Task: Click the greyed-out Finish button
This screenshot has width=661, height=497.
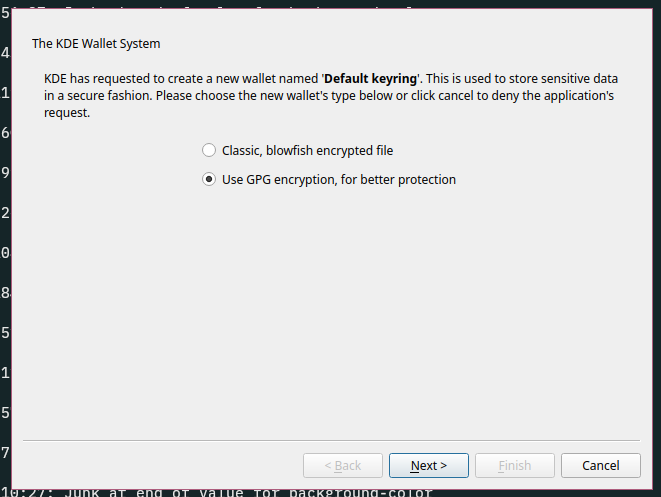Action: click(515, 465)
